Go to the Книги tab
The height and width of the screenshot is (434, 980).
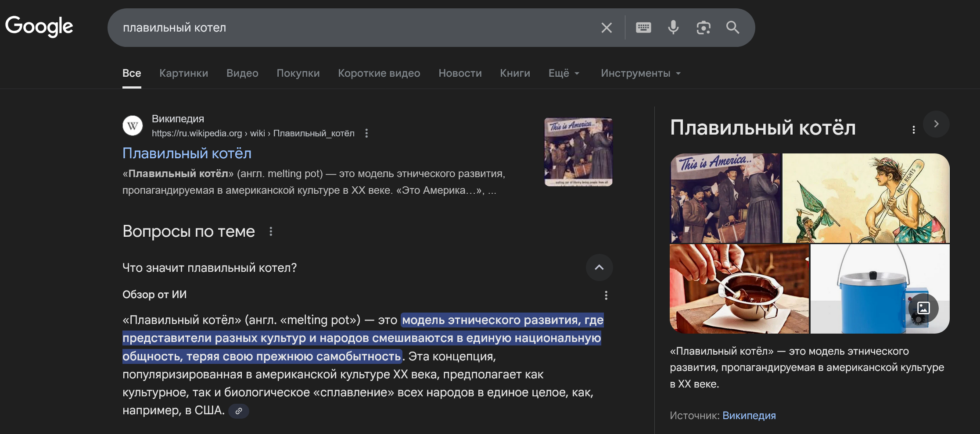pyautogui.click(x=515, y=73)
